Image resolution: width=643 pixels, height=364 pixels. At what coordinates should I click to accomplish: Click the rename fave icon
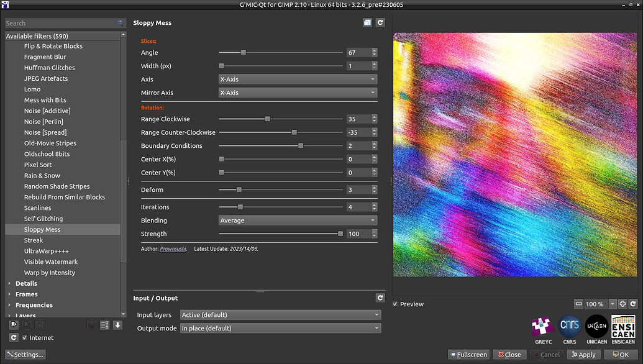coord(40,325)
